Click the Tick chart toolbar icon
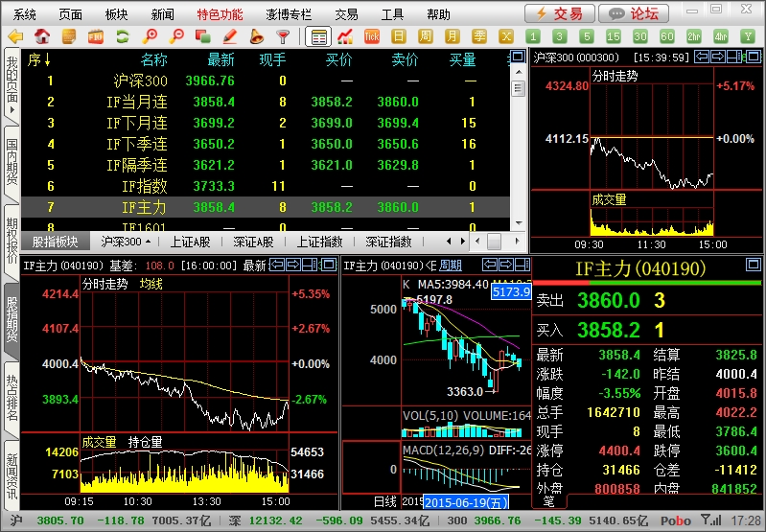Screen dimensions: 766x532 372,36
